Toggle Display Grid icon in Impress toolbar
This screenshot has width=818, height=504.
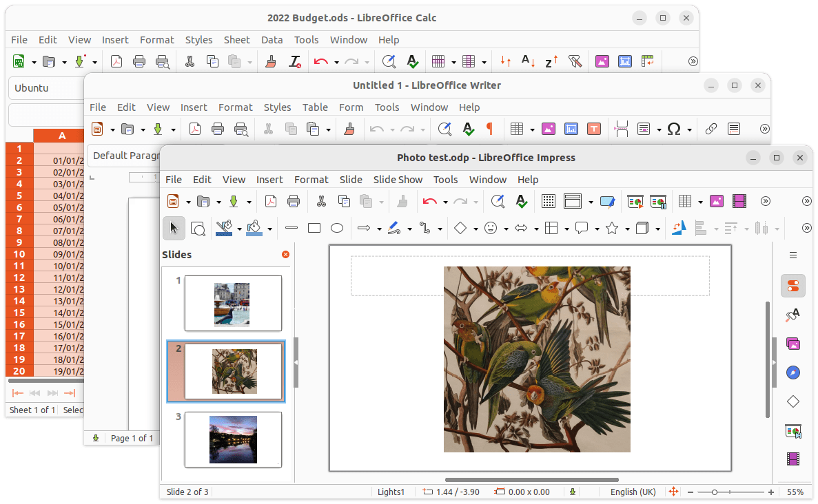point(549,201)
